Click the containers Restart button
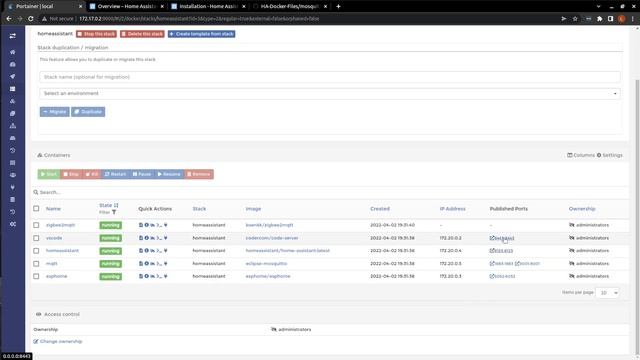 (x=116, y=174)
